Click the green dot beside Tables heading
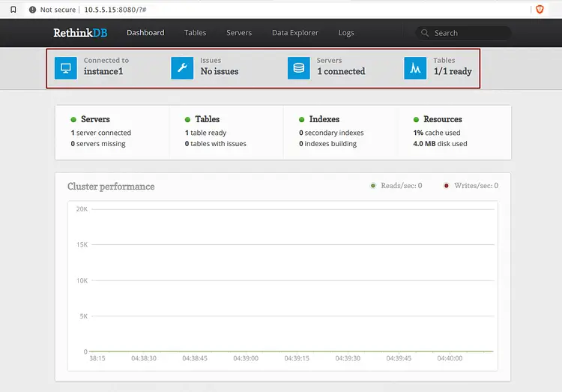Viewport: 562px width, 392px height. 187,119
